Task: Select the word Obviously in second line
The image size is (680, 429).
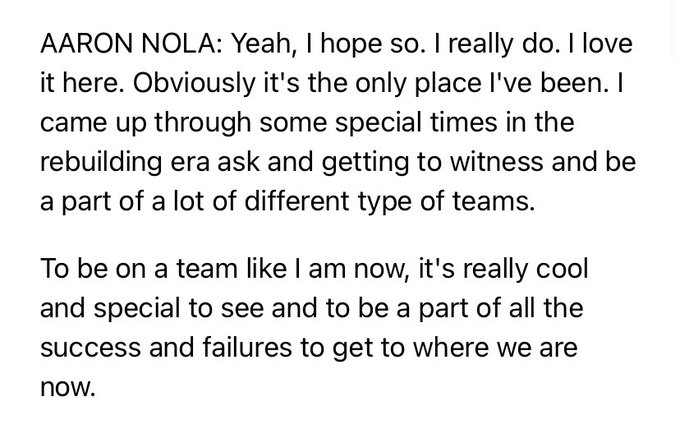Action: (194, 84)
